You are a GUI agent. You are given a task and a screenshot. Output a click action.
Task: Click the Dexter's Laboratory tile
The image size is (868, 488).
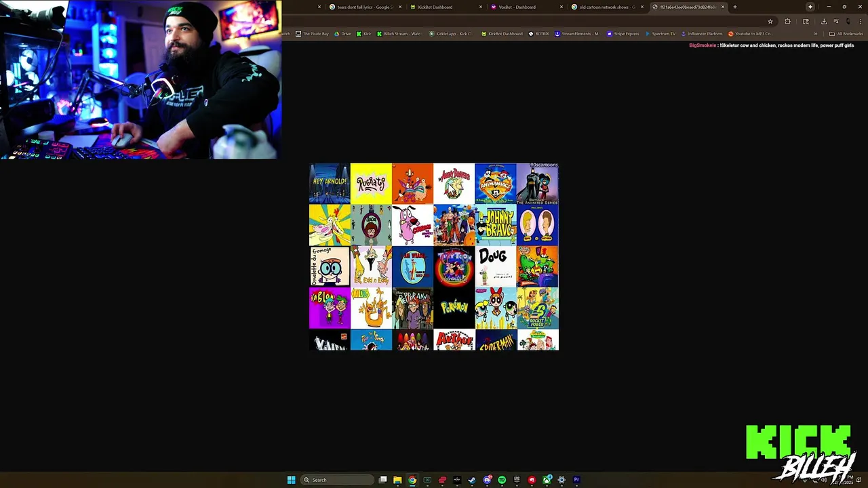(x=330, y=266)
